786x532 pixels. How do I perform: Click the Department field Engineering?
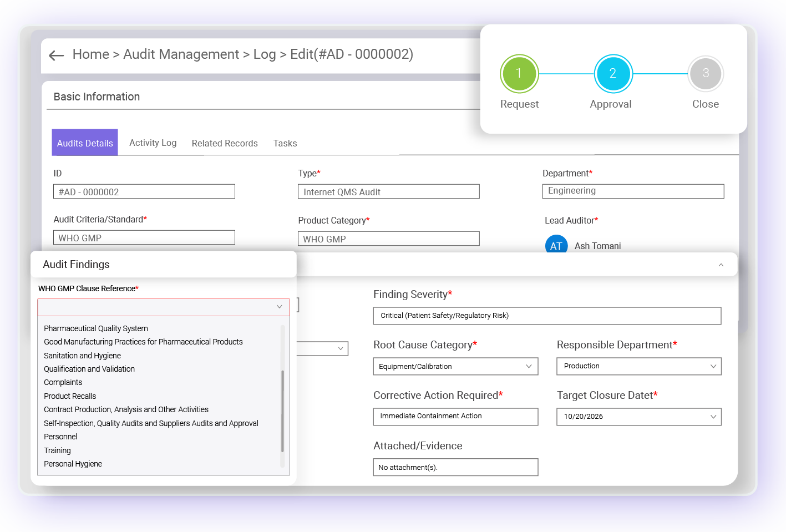(x=633, y=191)
